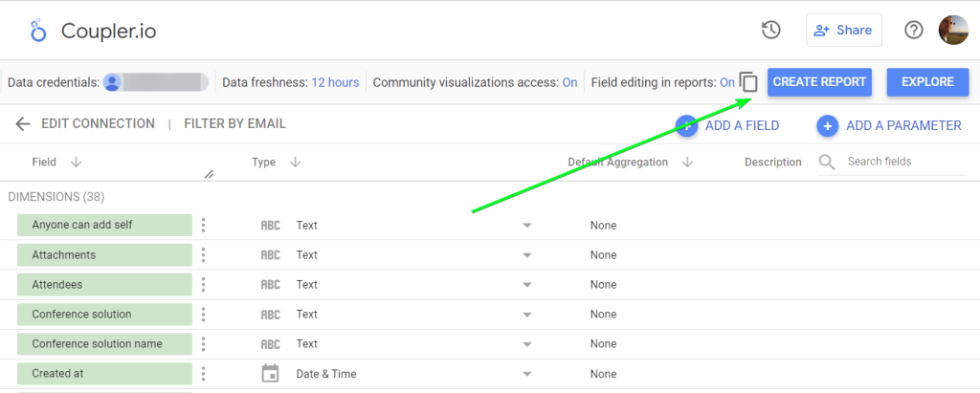Click the EXPLORE button

point(927,82)
